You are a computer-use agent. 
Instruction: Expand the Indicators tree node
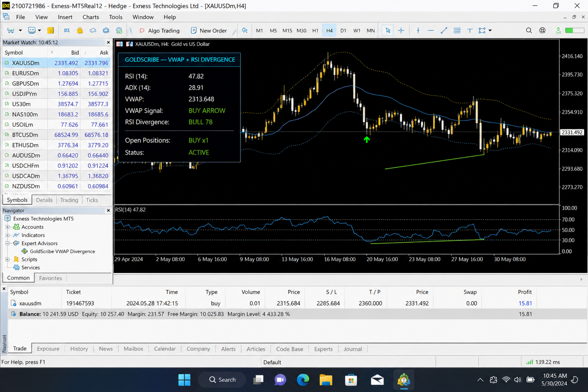click(7, 235)
